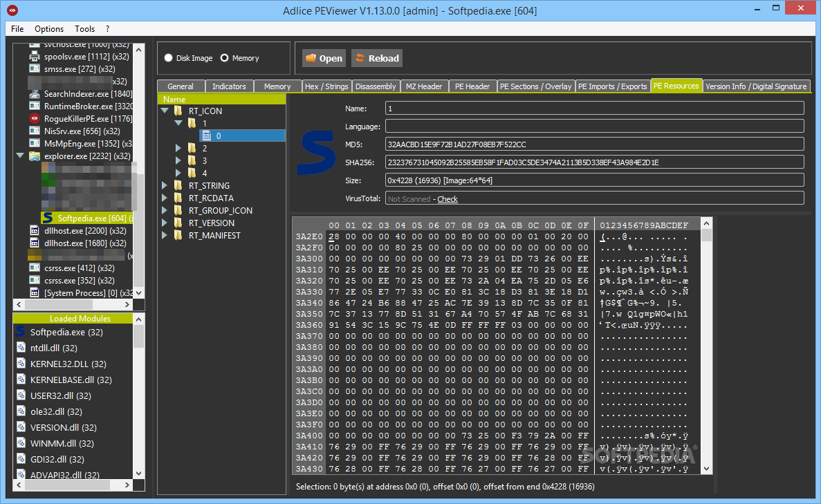Click the KERNEL32.DLL module icon
Screen dimensions: 821x504
tap(21, 363)
